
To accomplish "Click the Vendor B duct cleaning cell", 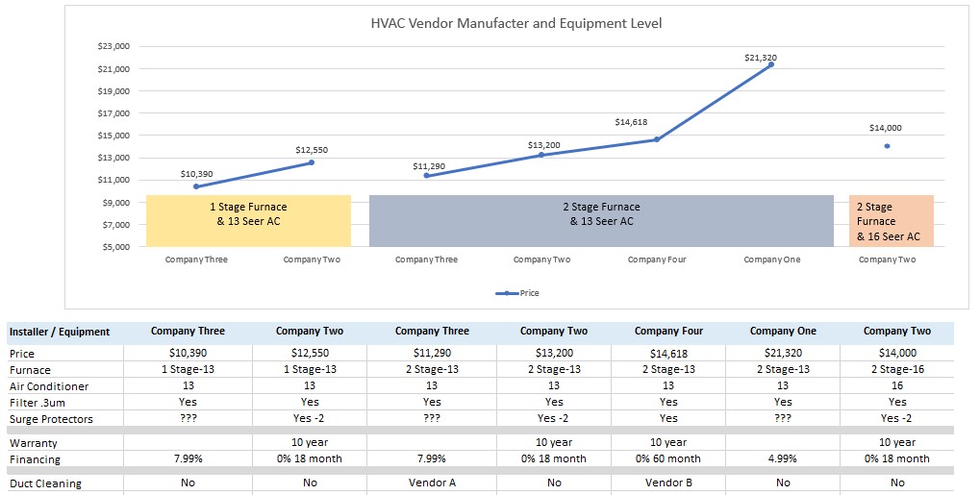I will click(x=668, y=483).
